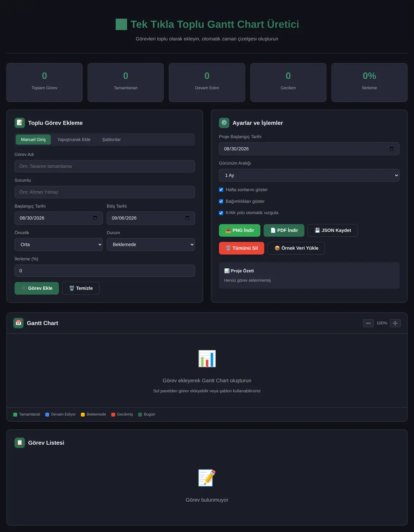Open the Öncelik dropdown showing Orta
Viewport: 414px width, 532px height.
(x=59, y=245)
